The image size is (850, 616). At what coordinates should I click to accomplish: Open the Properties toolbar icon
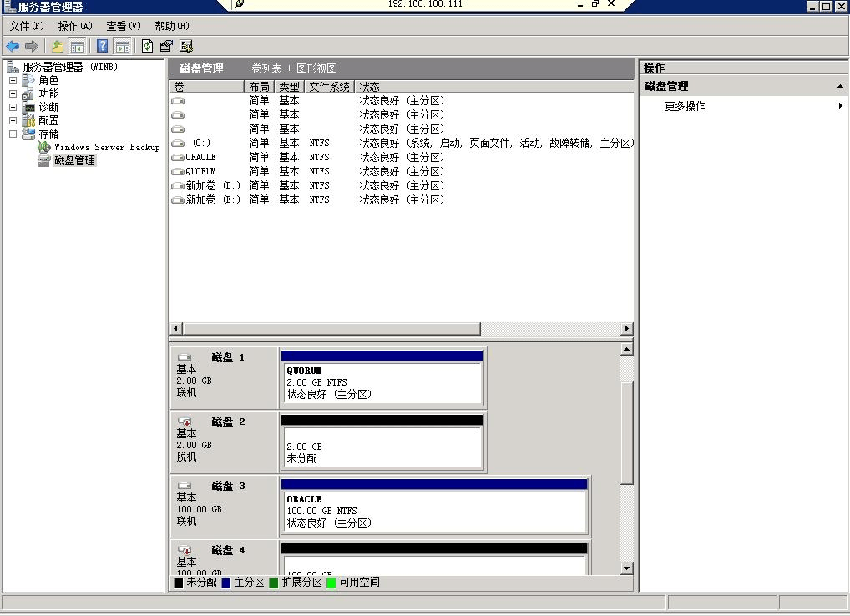[166, 47]
